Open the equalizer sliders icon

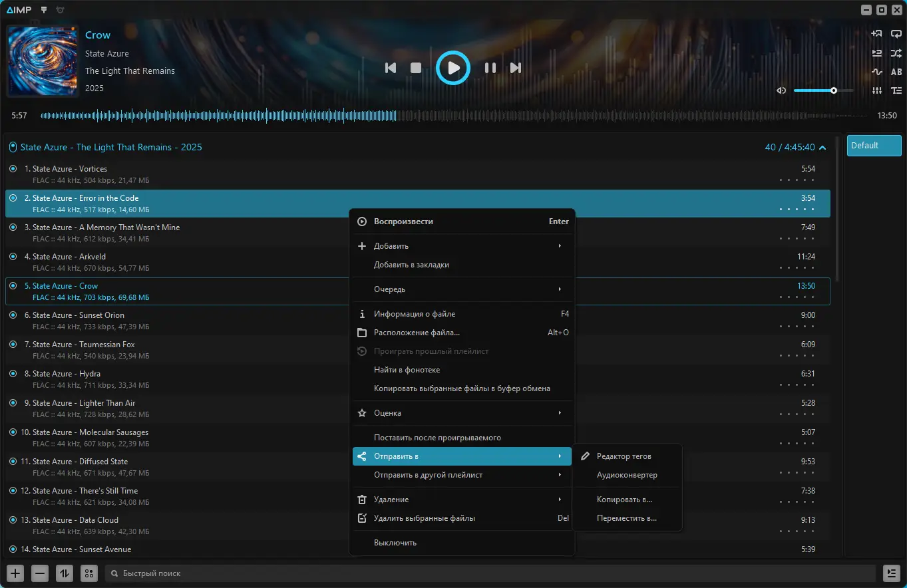[x=877, y=90]
